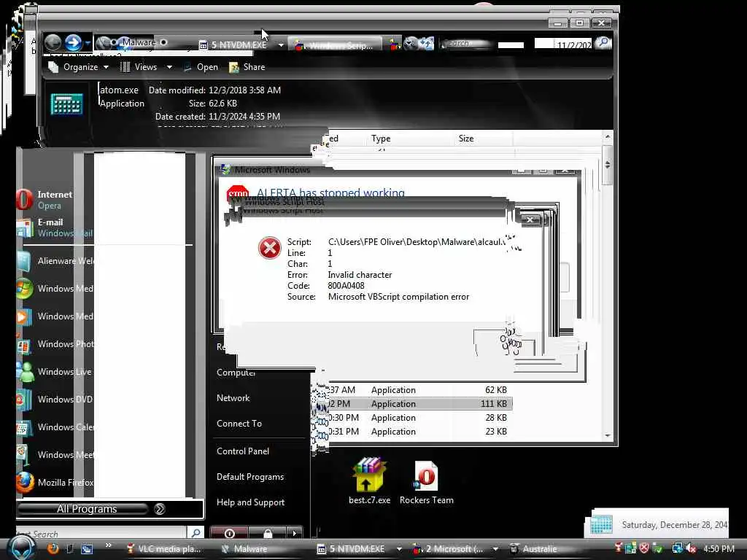This screenshot has height=560, width=747.
Task: Click Share in the Explorer toolbar
Action: click(247, 67)
